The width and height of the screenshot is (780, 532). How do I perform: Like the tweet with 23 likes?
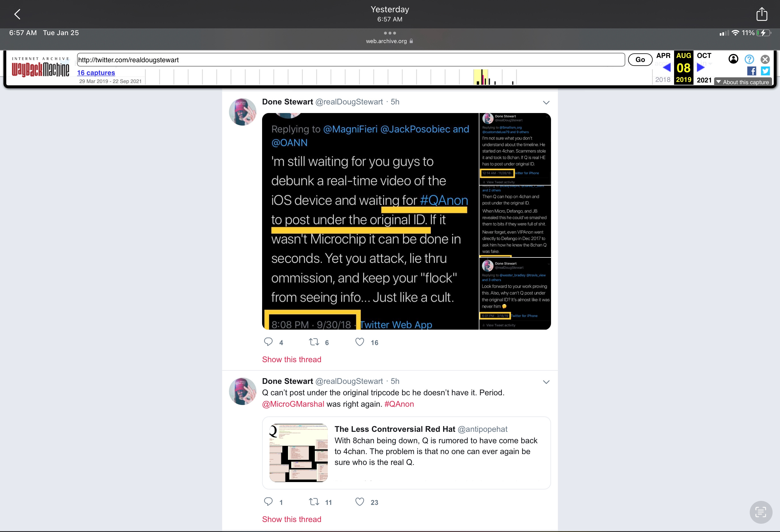(359, 501)
